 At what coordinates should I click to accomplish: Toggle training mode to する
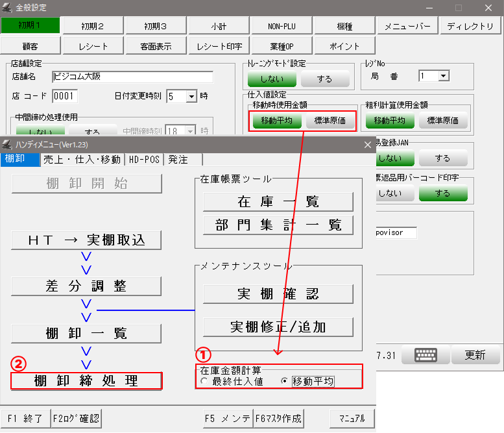pos(325,79)
